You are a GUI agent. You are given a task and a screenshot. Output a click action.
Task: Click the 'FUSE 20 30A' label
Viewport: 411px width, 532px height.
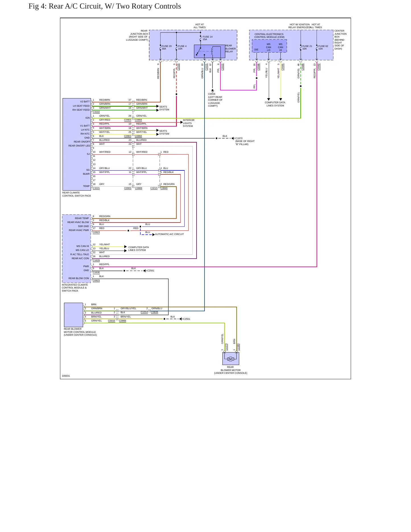click(167, 48)
